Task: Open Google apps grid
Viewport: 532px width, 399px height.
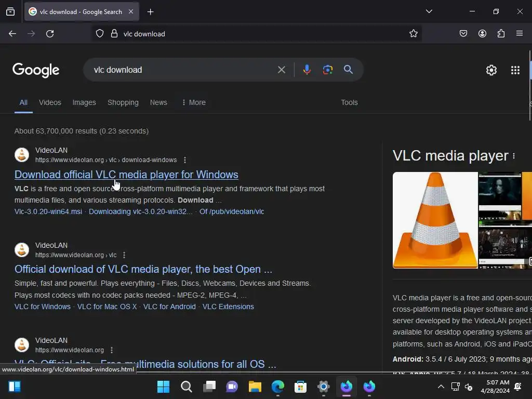Action: [x=515, y=70]
